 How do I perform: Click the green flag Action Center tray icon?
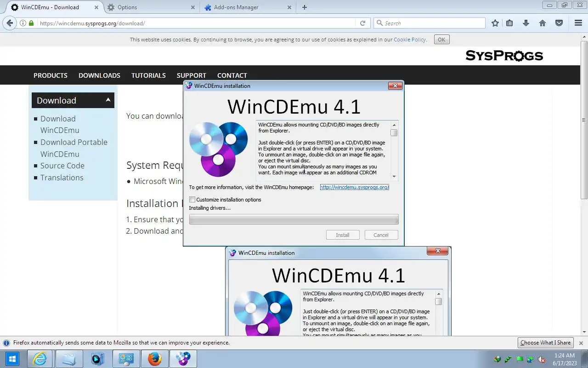(520, 359)
